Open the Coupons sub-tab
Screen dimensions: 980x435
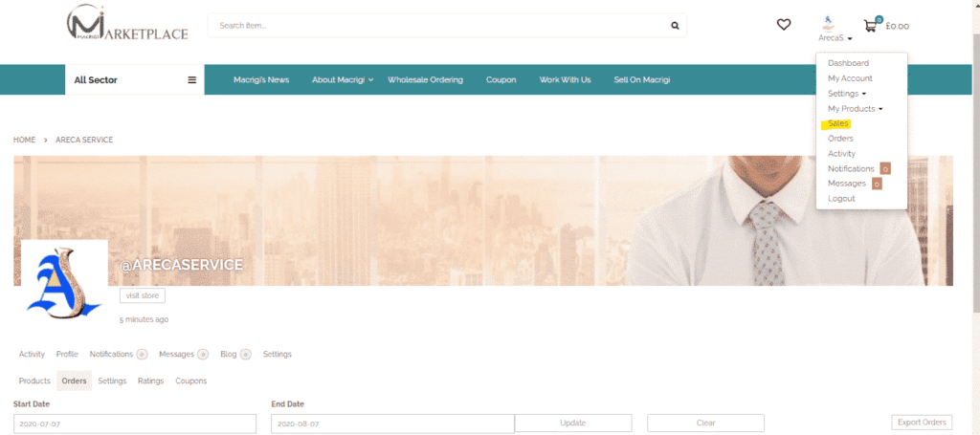coord(190,381)
